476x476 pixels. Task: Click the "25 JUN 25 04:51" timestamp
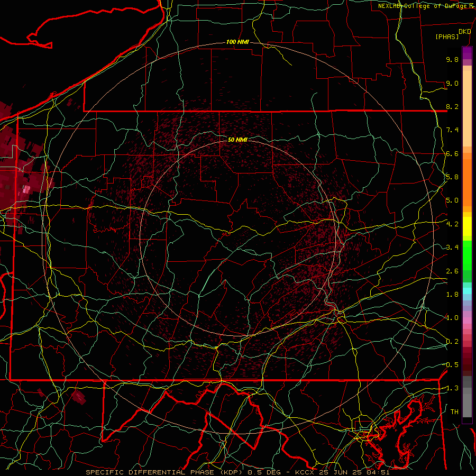tap(354, 472)
